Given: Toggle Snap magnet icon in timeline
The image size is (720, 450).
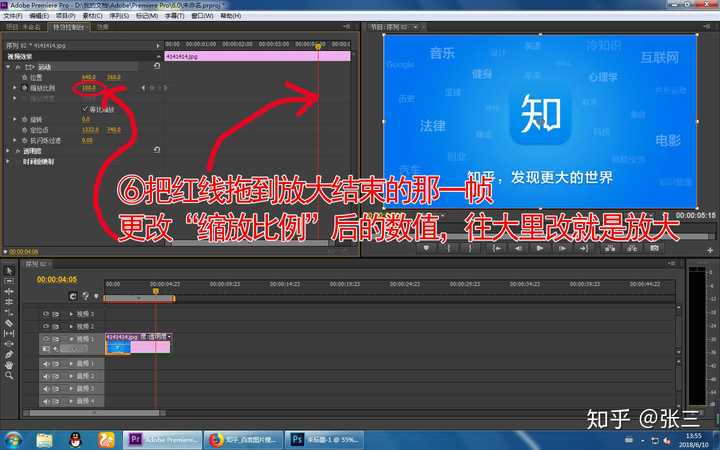Looking at the screenshot, I should point(73,297).
